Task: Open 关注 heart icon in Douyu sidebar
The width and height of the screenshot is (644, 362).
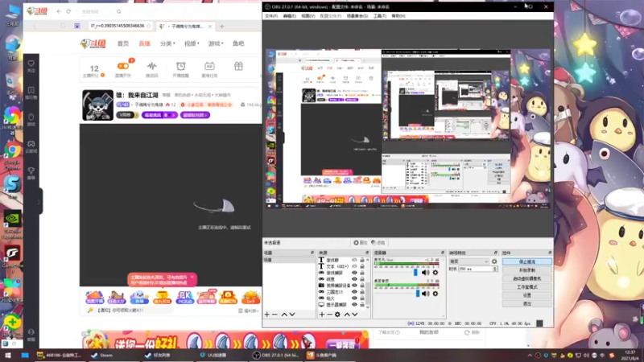Action: pyautogui.click(x=31, y=64)
